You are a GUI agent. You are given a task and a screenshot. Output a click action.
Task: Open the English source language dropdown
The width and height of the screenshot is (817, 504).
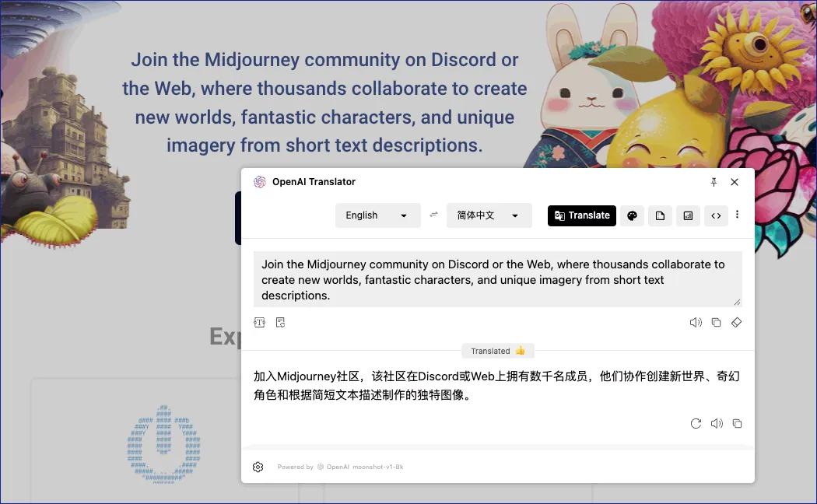pos(377,215)
